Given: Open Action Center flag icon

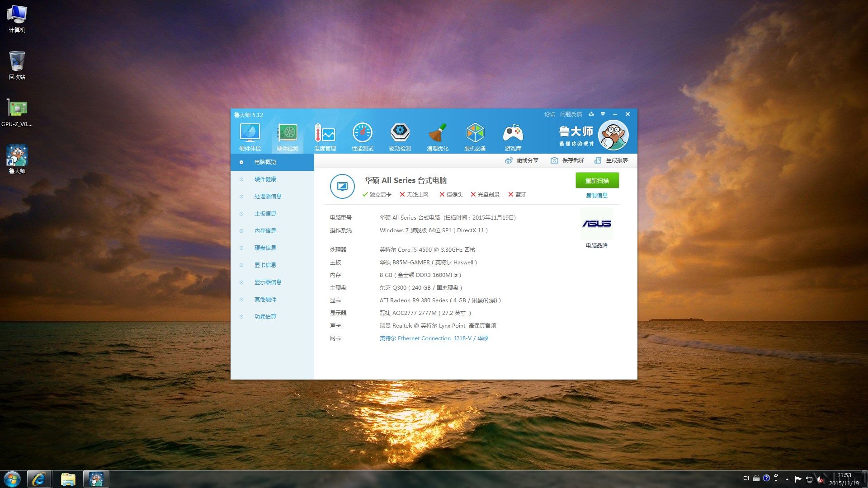Looking at the screenshot, I should point(798,479).
